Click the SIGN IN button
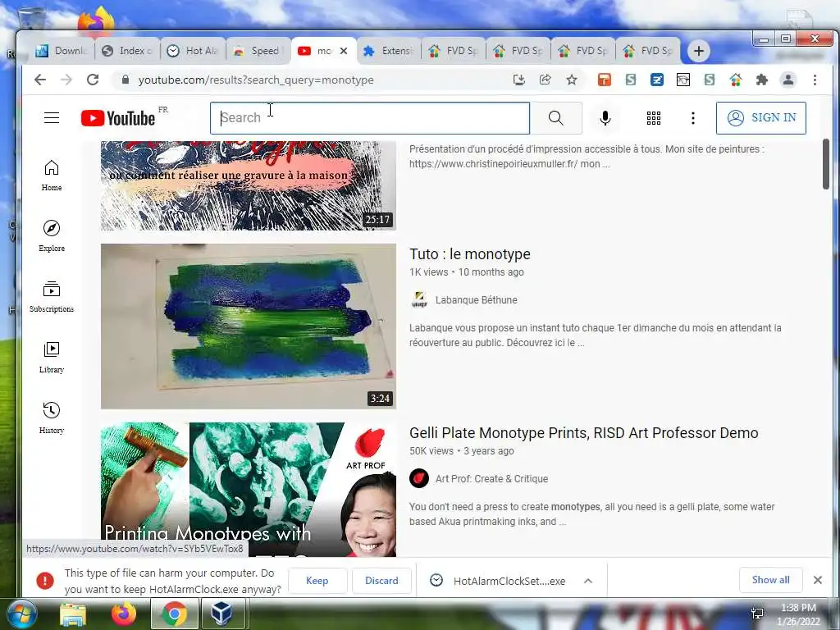Screen dimensions: 840x630 point(760,118)
